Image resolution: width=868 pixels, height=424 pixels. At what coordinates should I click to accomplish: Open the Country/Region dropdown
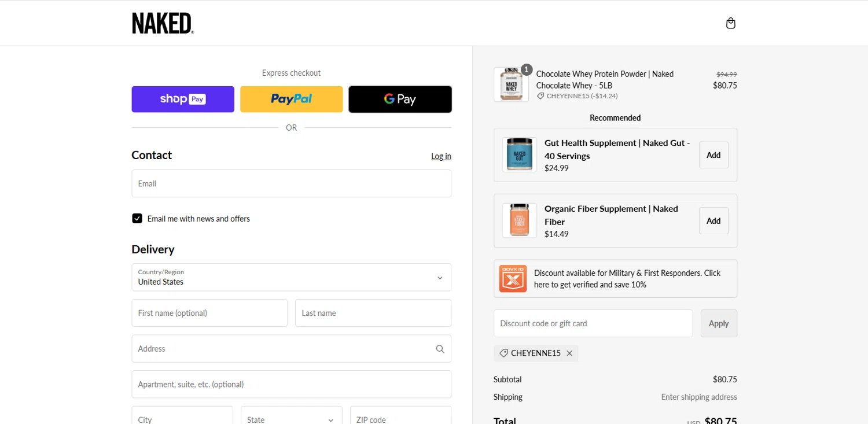click(x=291, y=277)
